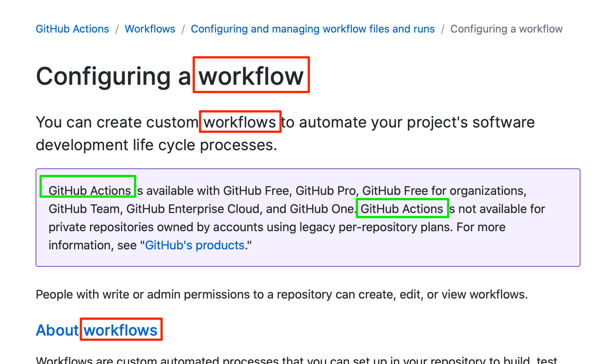Click the Workflows are custom automated processes line
The height and width of the screenshot is (364, 613).
click(x=297, y=360)
